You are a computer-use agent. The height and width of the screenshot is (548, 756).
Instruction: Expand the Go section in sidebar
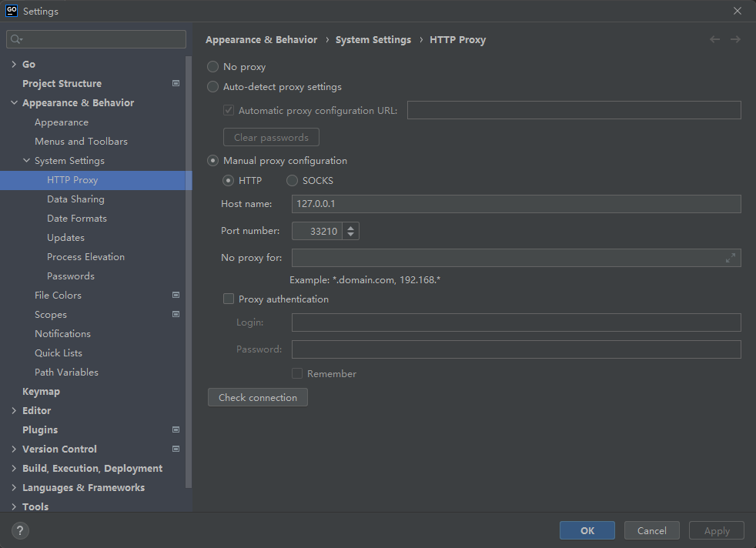pyautogui.click(x=14, y=64)
